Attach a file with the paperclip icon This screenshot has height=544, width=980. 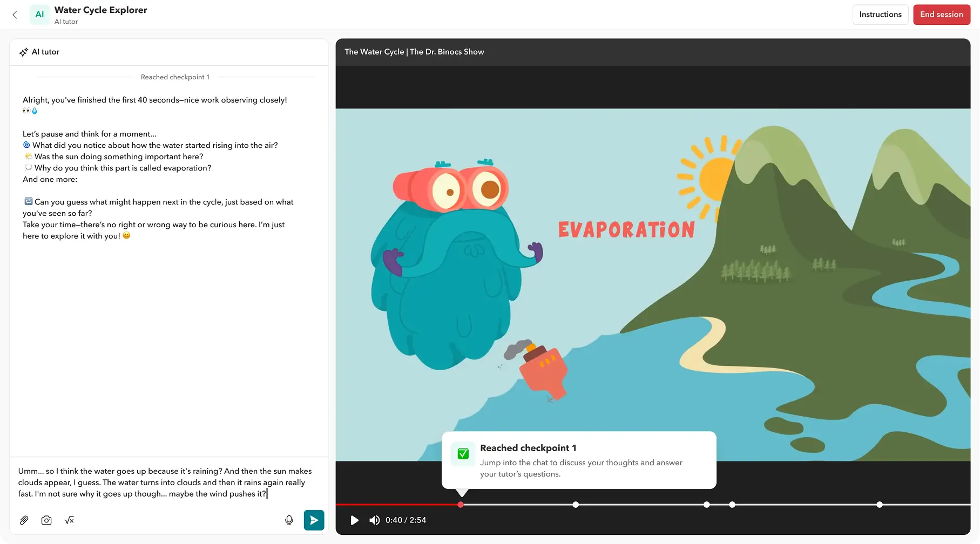pyautogui.click(x=24, y=520)
